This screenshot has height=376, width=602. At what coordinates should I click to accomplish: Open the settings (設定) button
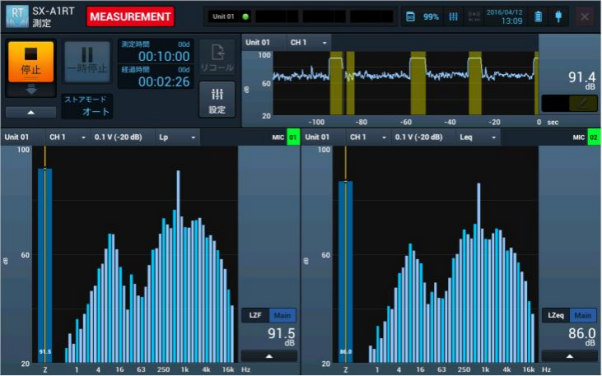217,99
